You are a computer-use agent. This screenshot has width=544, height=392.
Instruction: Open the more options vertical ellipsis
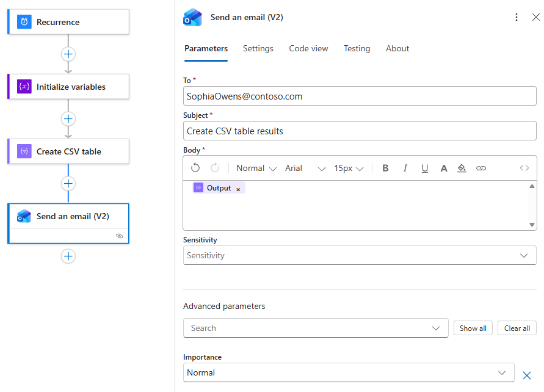point(517,17)
